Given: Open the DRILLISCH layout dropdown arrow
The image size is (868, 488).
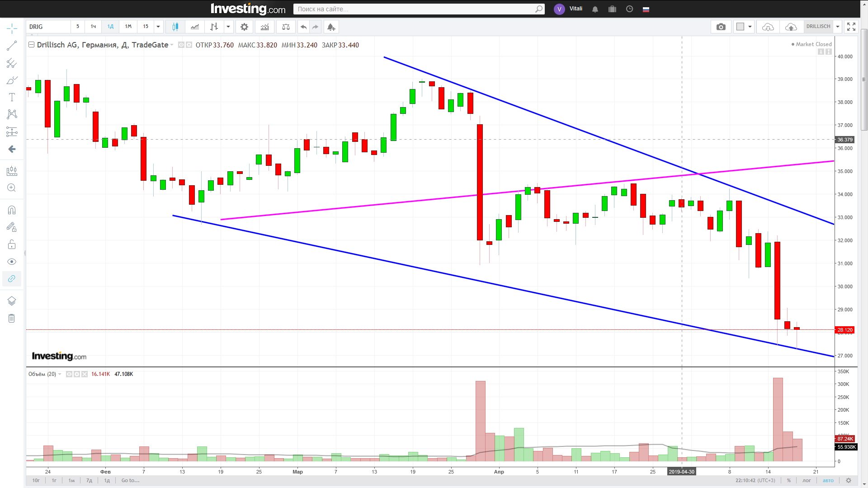Looking at the screenshot, I should 837,27.
